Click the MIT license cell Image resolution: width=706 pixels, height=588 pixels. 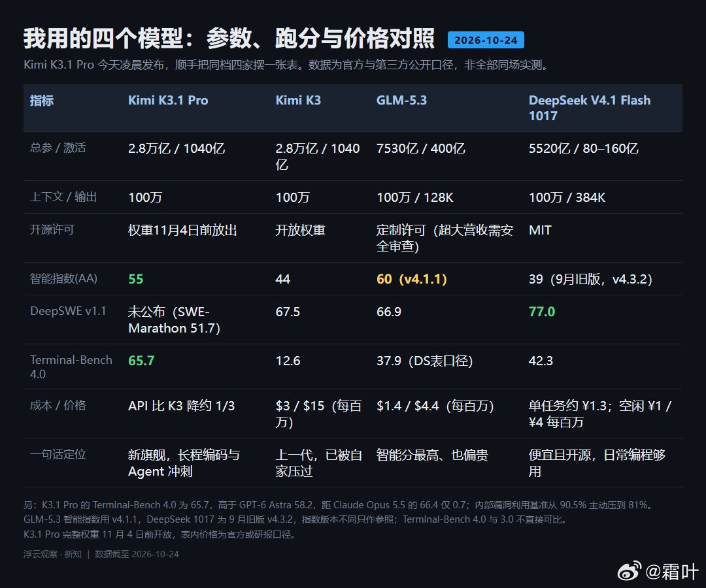[x=540, y=230]
